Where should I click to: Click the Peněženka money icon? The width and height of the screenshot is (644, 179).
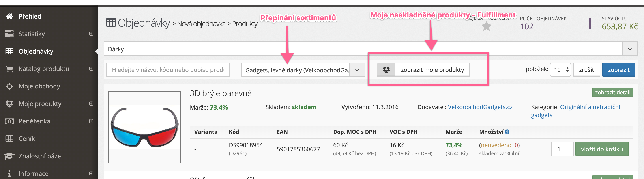(x=9, y=121)
